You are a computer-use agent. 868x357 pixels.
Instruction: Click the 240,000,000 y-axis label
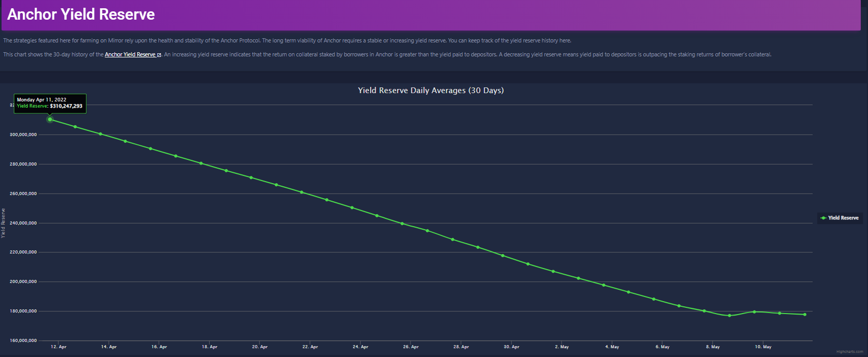[23, 223]
